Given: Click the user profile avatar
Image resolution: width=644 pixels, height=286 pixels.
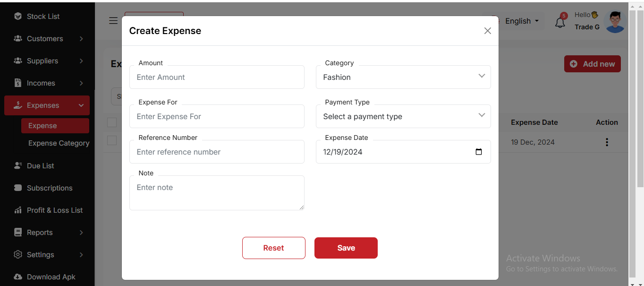Looking at the screenshot, I should (615, 22).
